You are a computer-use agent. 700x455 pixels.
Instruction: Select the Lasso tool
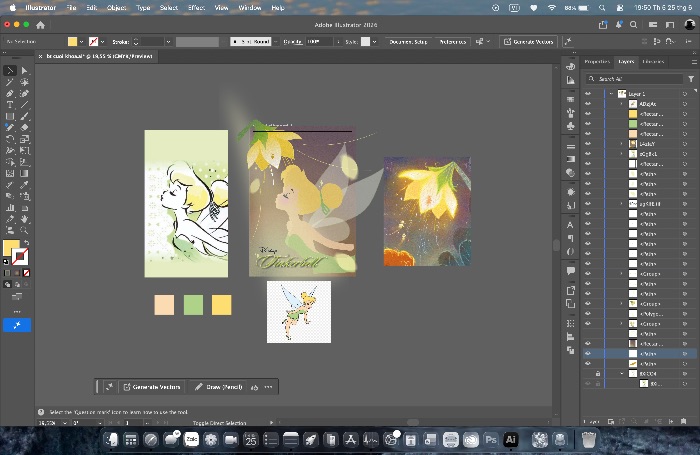click(24, 82)
